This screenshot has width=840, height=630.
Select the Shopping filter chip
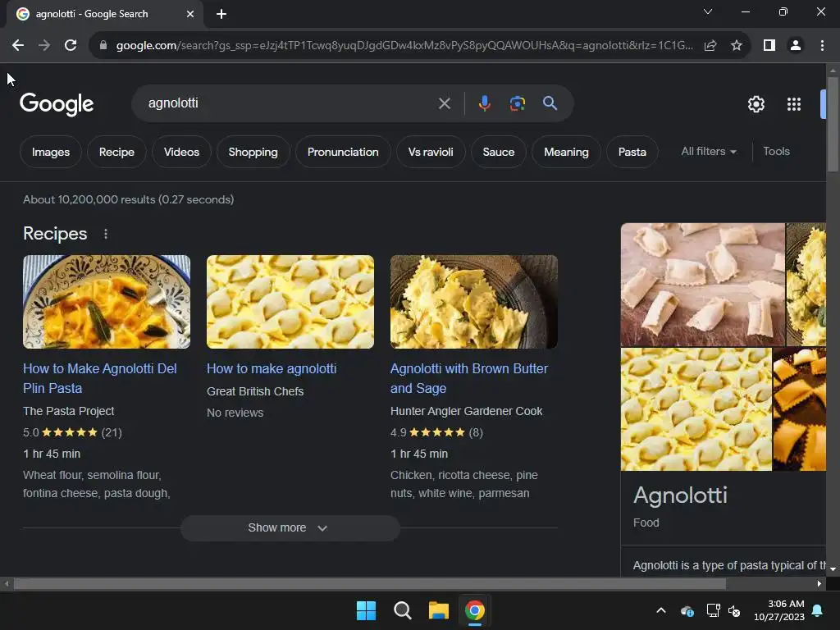(253, 152)
